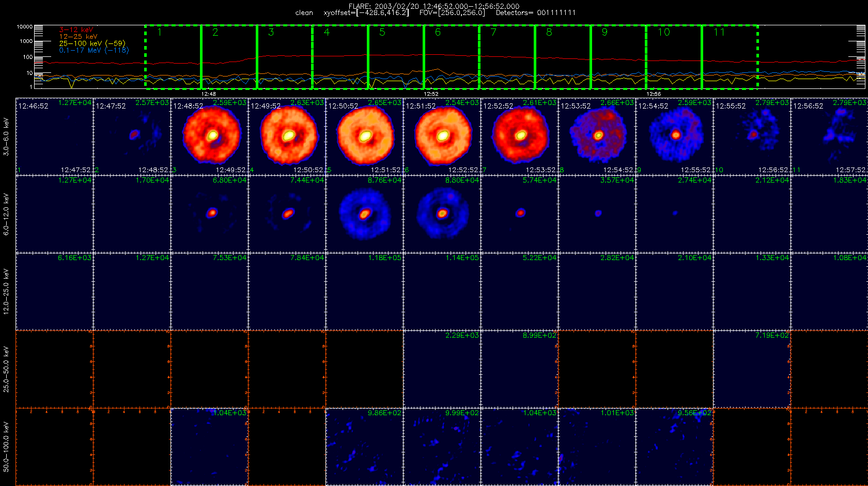This screenshot has height=486, width=868.
Task: Open the 3.0-6.0 keV image at 12:53:52
Action: [597, 136]
